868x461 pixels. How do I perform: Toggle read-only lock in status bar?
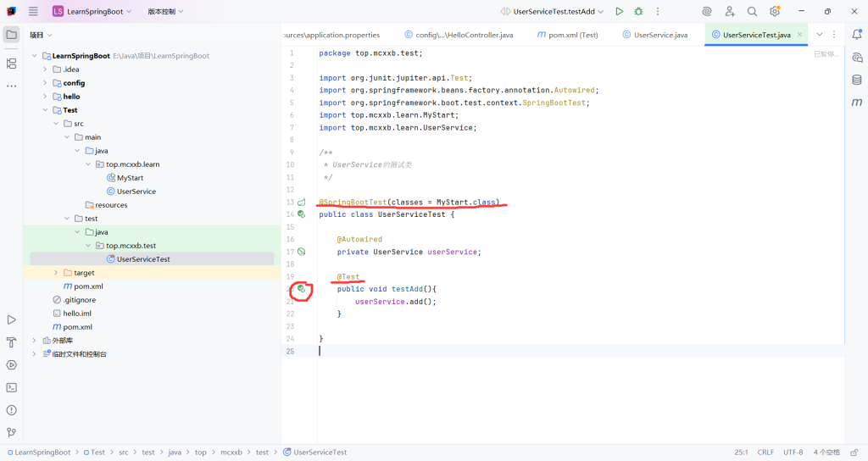(853, 453)
